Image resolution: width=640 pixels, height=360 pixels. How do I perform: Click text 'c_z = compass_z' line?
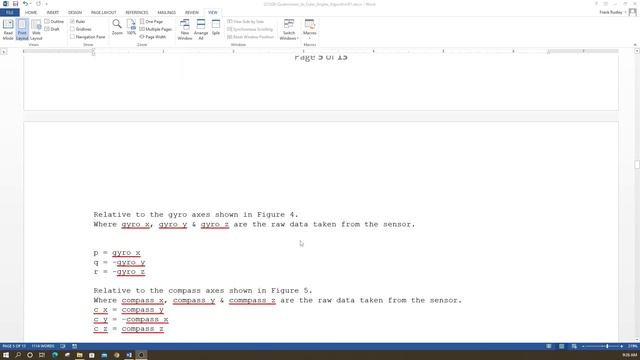[x=129, y=329]
